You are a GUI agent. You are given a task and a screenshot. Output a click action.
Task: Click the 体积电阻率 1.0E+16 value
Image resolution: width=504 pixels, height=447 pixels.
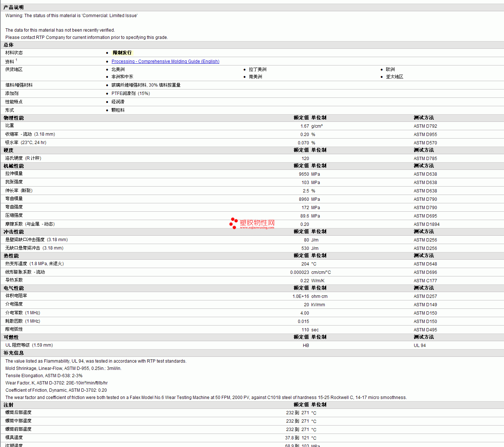(301, 296)
